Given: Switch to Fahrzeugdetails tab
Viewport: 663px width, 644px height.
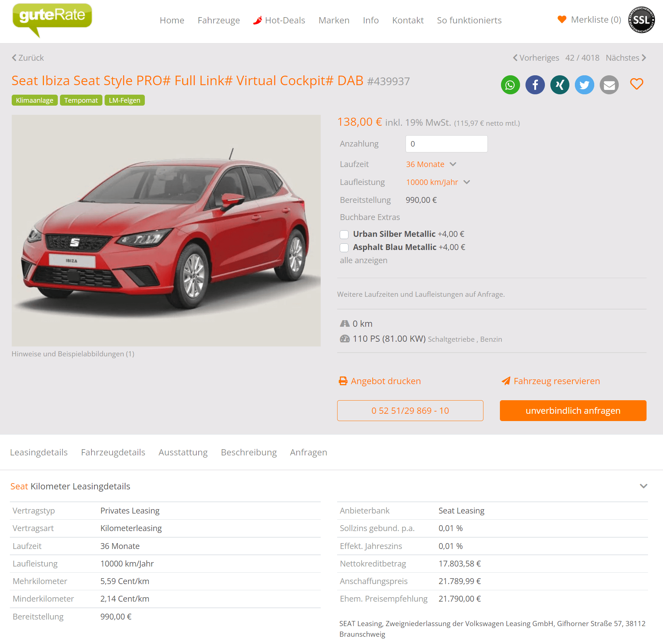Looking at the screenshot, I should (x=113, y=452).
